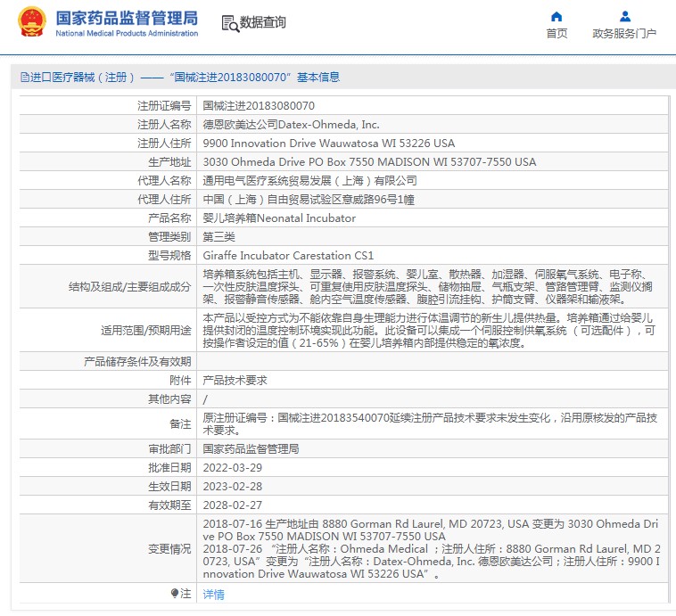This screenshot has width=676, height=616.
Task: Click the 生效日期 row label
Action: (169, 486)
